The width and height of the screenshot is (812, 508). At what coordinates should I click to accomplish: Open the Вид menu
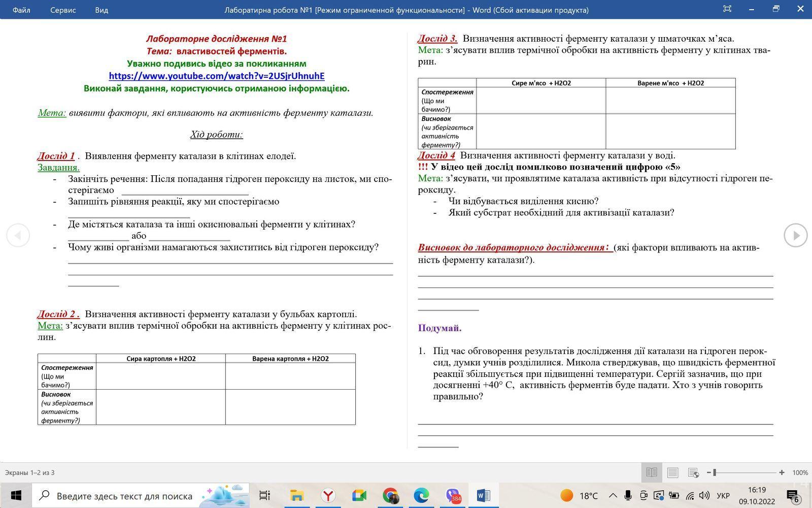coord(101,10)
